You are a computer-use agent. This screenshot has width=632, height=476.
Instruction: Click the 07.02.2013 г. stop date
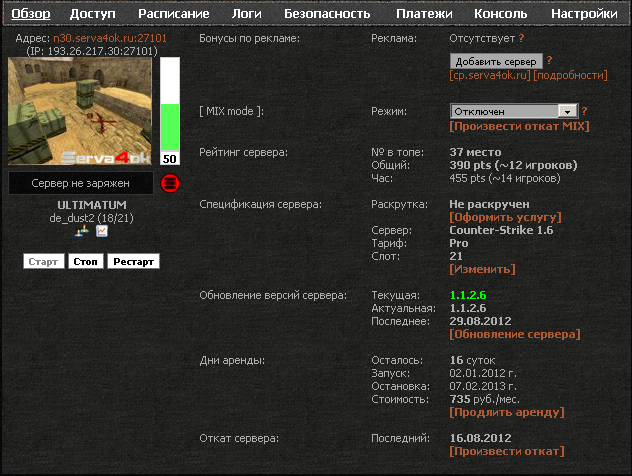[x=483, y=386]
